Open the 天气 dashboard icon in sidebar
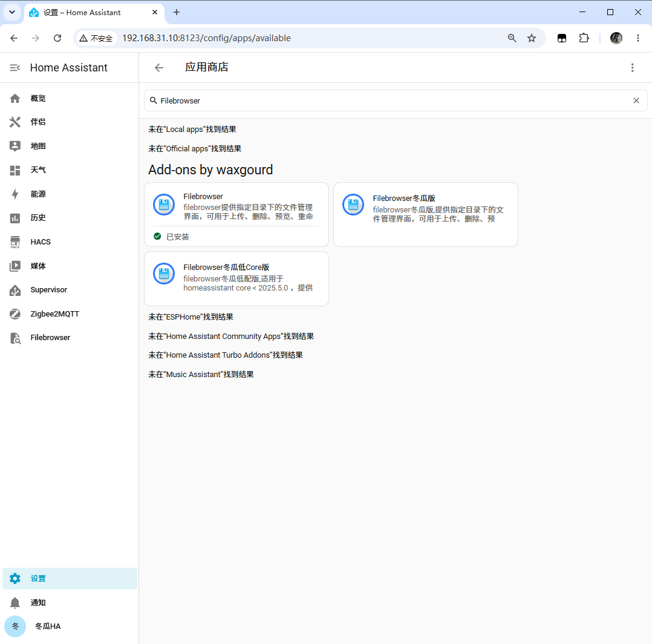This screenshot has width=652, height=644. [15, 170]
